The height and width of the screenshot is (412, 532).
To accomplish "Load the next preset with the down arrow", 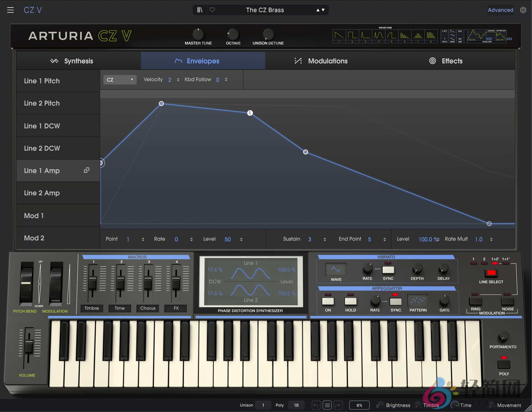I will [323, 10].
